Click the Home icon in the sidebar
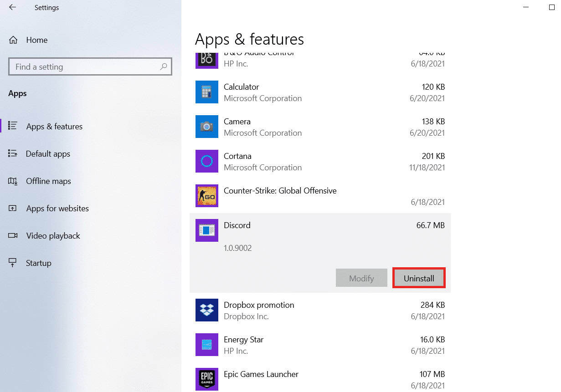This screenshot has width=561, height=392. [x=13, y=40]
